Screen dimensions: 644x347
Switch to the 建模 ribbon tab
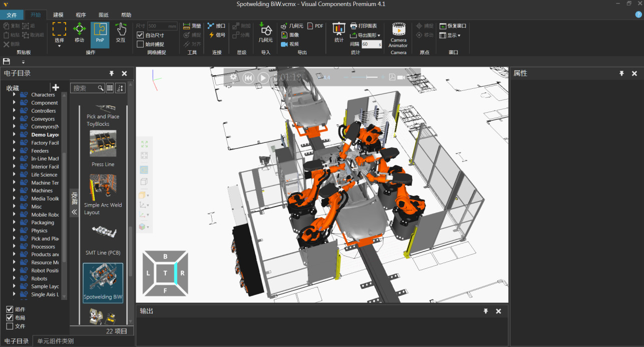[x=59, y=15]
